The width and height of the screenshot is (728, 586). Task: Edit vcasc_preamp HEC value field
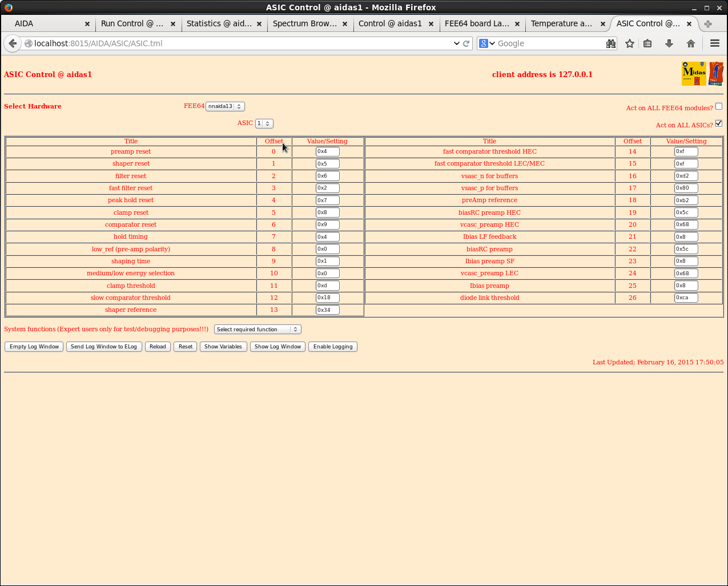pyautogui.click(x=686, y=224)
